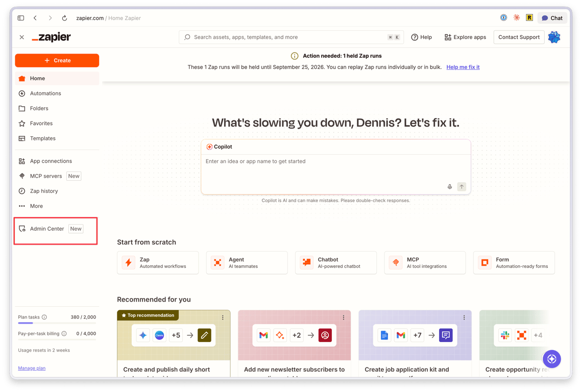Start a Form from scratch
The height and width of the screenshot is (392, 582).
point(514,263)
